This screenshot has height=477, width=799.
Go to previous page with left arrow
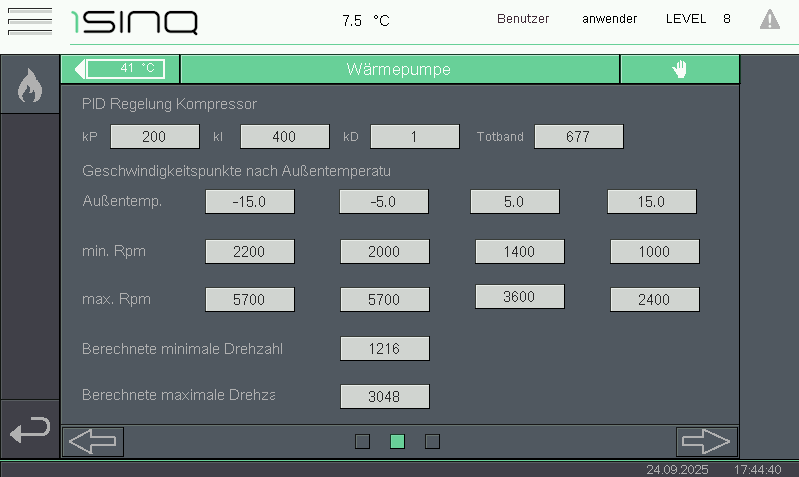click(x=93, y=441)
